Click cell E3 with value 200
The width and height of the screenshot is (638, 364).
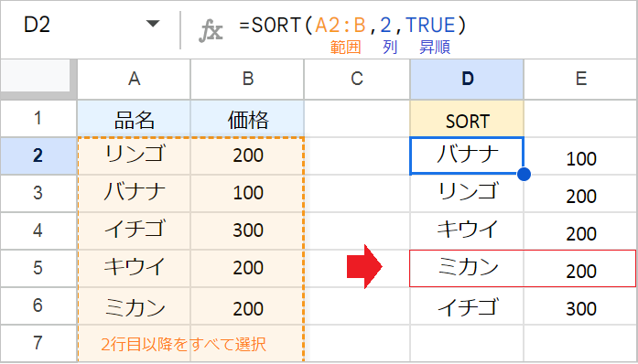(x=580, y=193)
